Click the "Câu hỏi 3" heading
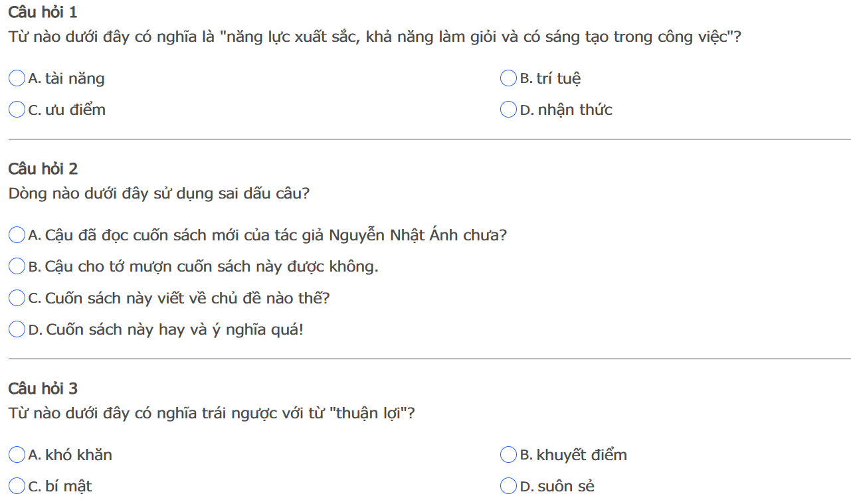Screen dimensions: 851x504 click(x=43, y=388)
